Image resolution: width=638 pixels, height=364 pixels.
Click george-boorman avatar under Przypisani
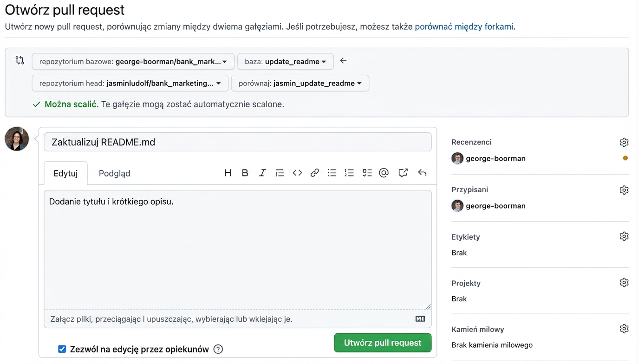pyautogui.click(x=457, y=206)
